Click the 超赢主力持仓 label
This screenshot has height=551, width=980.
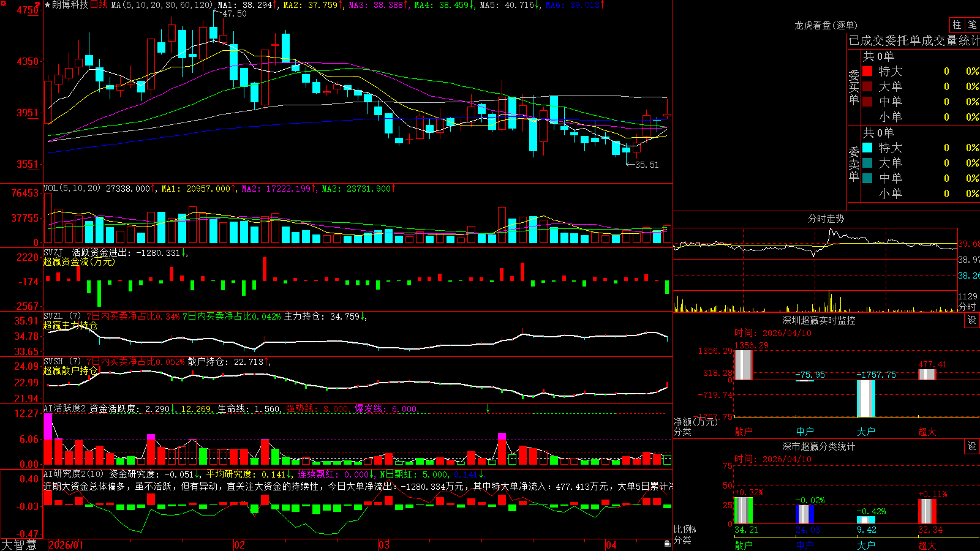pyautogui.click(x=70, y=325)
